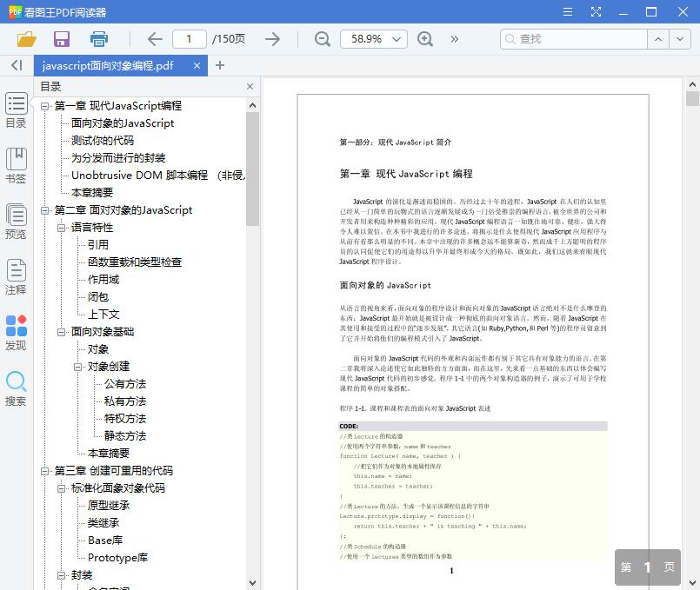The image size is (700, 590).
Task: Add a new tab with plus
Action: tap(220, 65)
